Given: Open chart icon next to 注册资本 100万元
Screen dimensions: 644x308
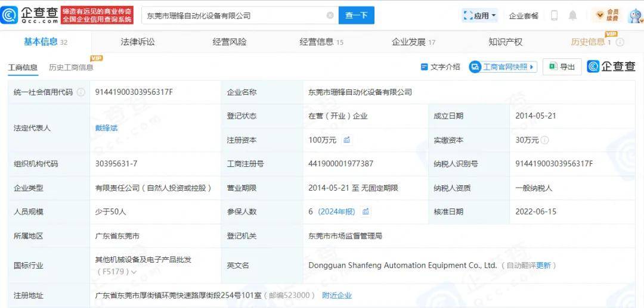Looking at the screenshot, I should pos(346,140).
